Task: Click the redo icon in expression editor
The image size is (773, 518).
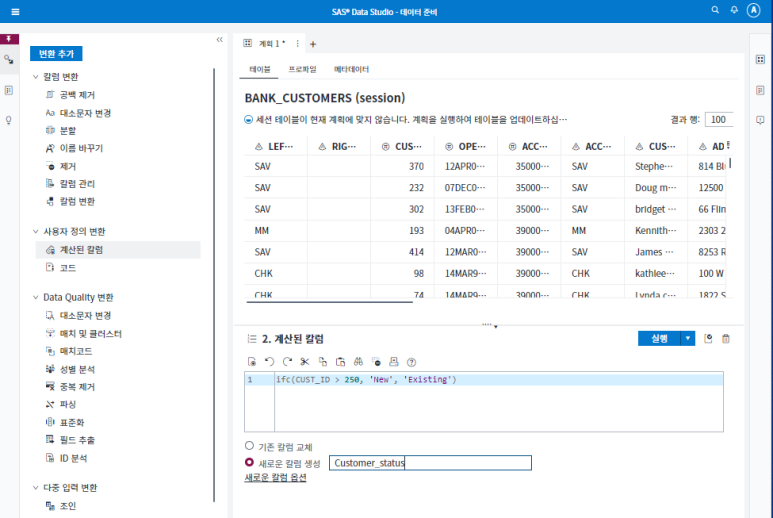Action: 287,361
